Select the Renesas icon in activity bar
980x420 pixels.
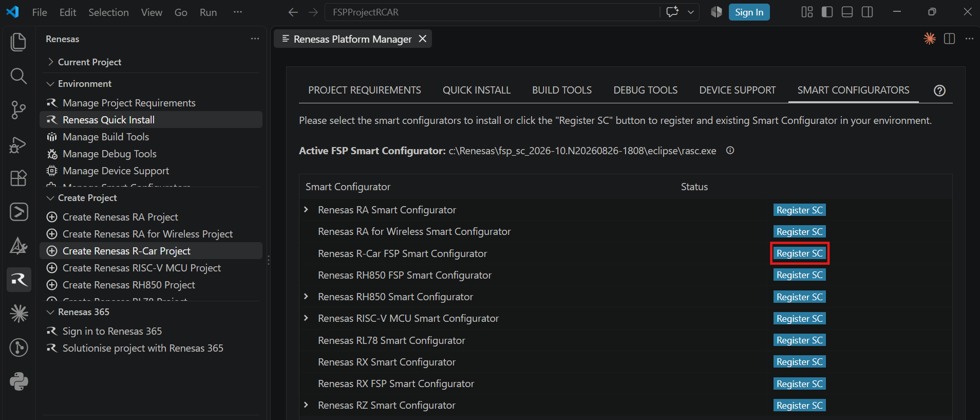point(19,280)
